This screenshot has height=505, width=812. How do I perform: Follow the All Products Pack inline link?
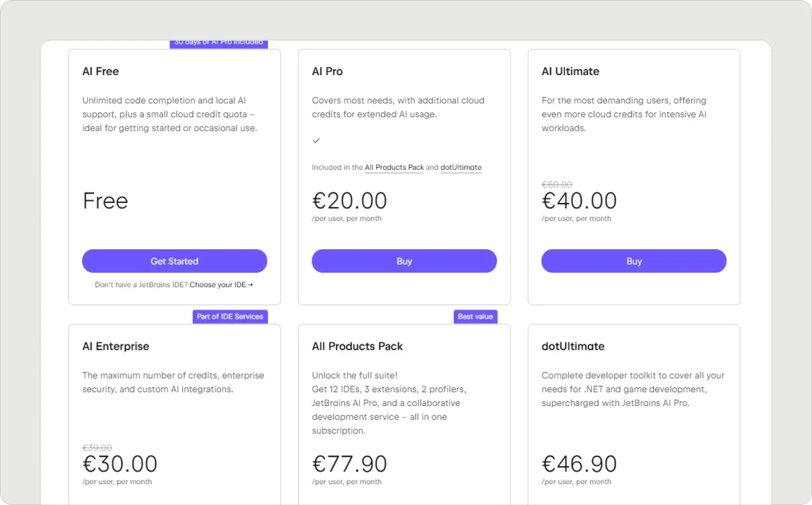[394, 167]
